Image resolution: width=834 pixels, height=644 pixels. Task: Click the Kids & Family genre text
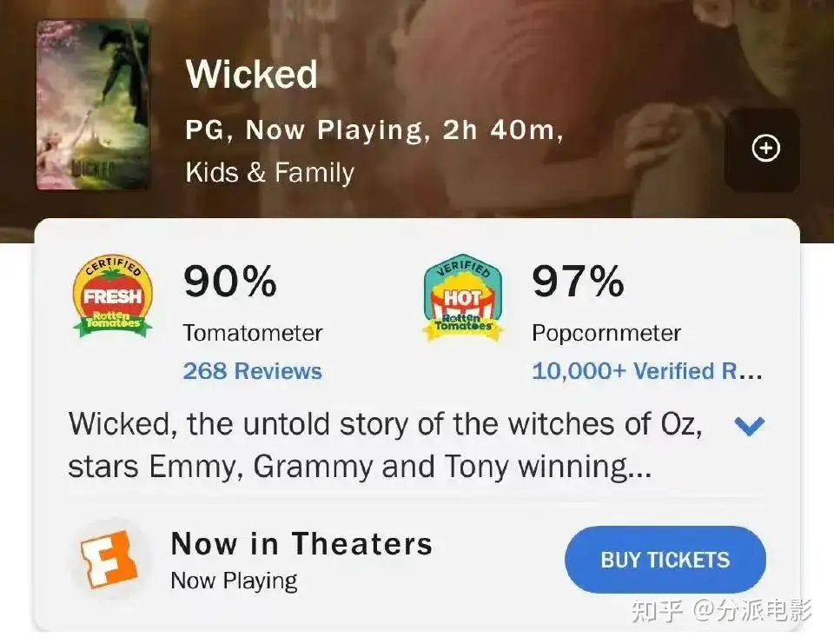click(x=269, y=172)
